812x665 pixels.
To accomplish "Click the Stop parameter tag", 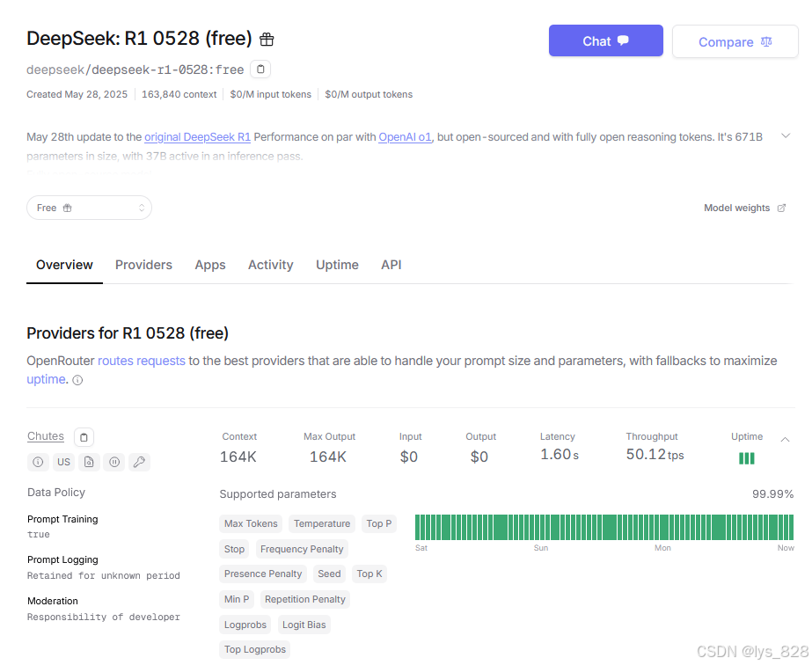I will pyautogui.click(x=234, y=549).
